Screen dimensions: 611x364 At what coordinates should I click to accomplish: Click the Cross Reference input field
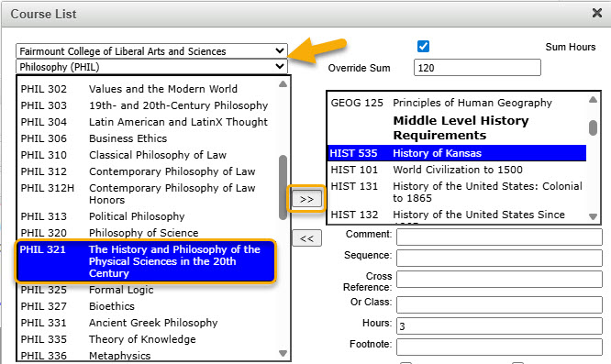pos(499,280)
